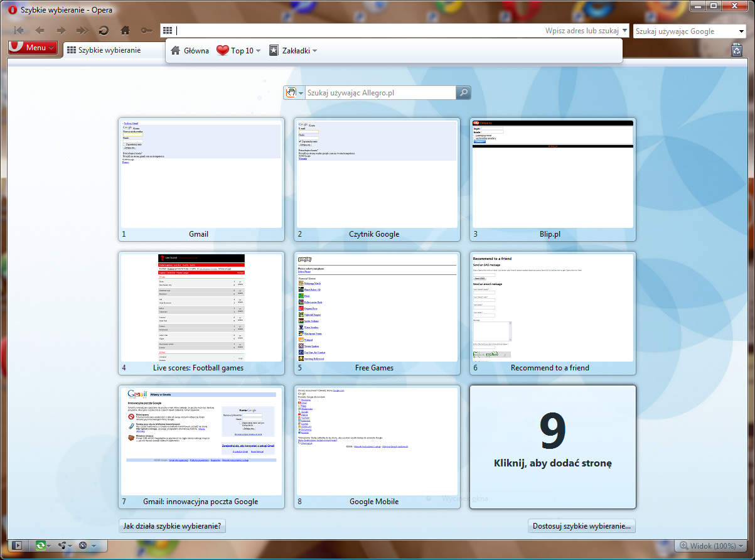
Task: Open the Blip.pl speed dial
Action: point(553,180)
